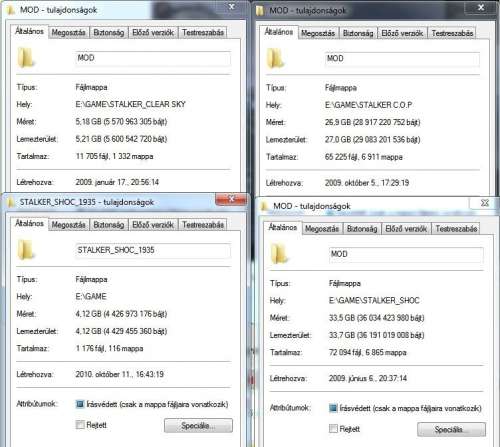500x447 pixels.
Task: Click title bar folder icon of STALKER_SHOC_1935 window
Action: pos(11,202)
